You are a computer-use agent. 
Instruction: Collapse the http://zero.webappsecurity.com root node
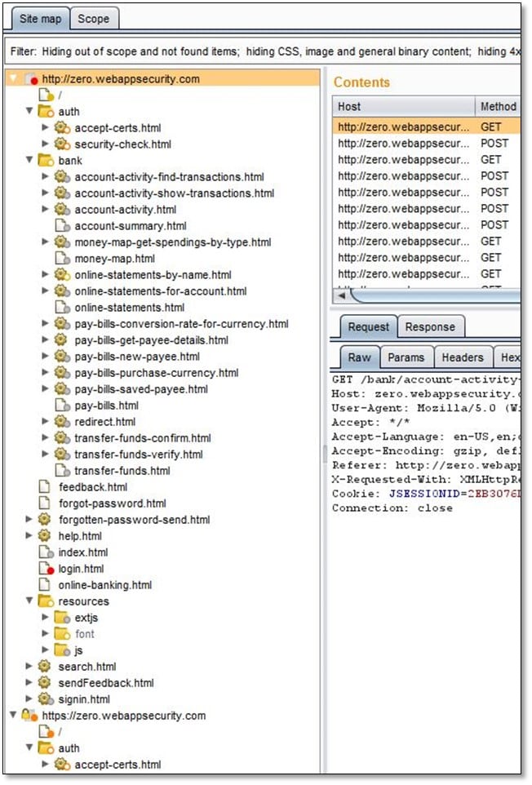[x=13, y=79]
